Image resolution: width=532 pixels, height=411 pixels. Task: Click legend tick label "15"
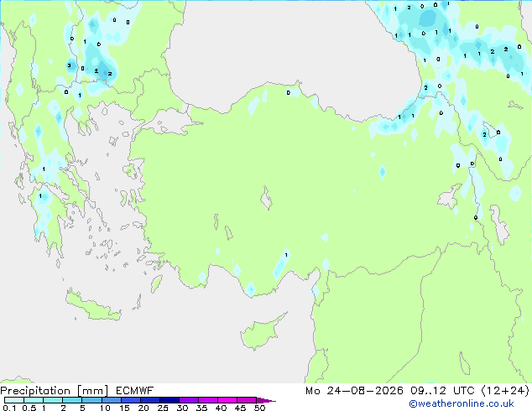124,408
